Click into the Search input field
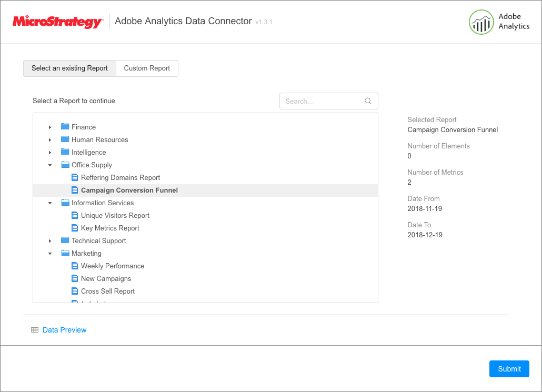The height and width of the screenshot is (392, 542). pos(322,101)
